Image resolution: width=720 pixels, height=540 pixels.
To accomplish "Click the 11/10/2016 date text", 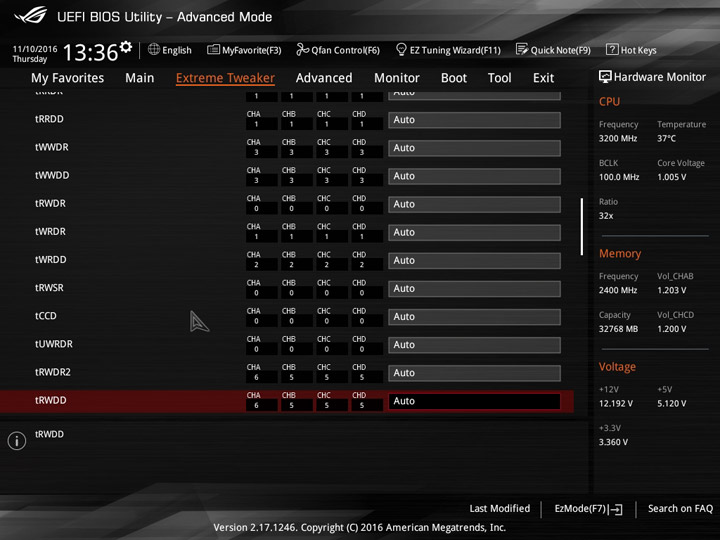I will coord(35,49).
